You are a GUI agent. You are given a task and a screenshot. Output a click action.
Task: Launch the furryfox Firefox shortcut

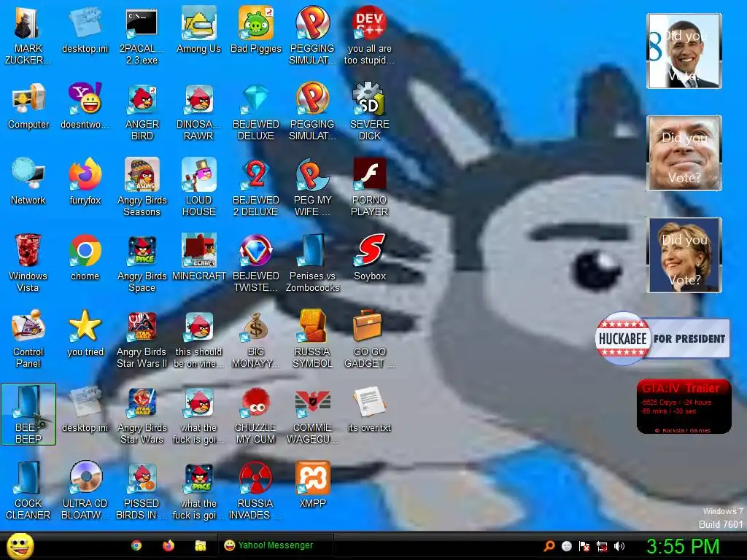click(85, 181)
